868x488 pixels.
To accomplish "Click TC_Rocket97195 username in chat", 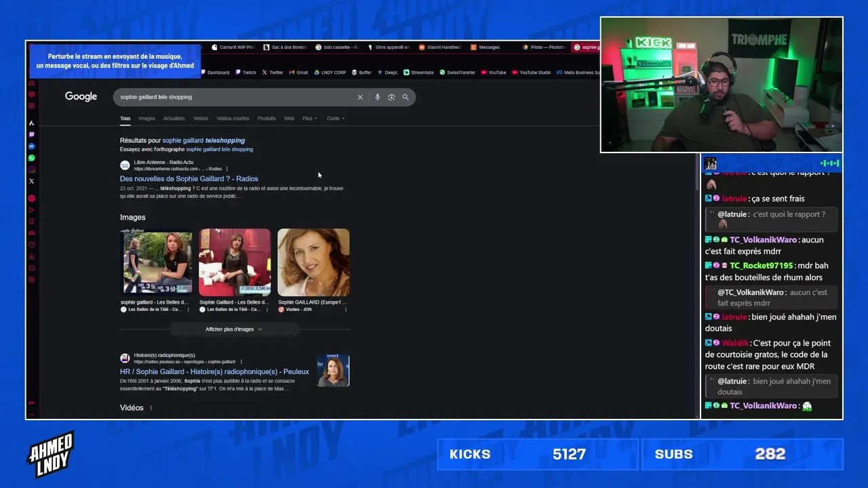I will [x=761, y=266].
